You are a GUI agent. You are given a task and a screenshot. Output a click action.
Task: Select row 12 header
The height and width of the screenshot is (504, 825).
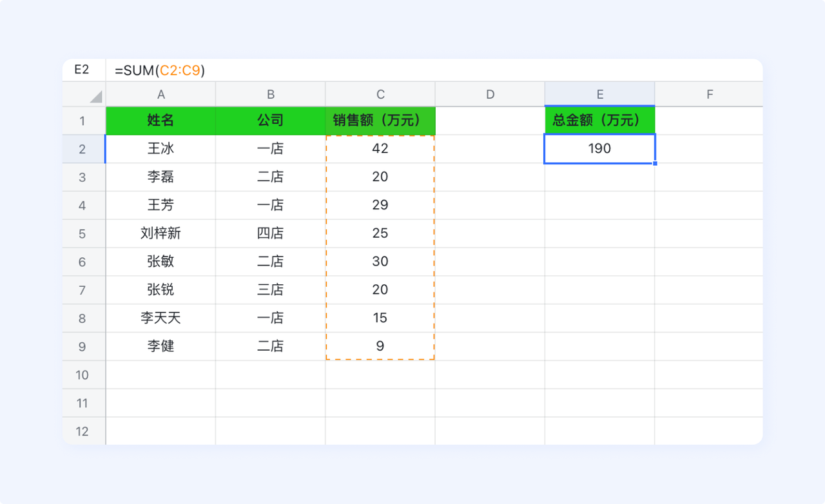tap(83, 431)
